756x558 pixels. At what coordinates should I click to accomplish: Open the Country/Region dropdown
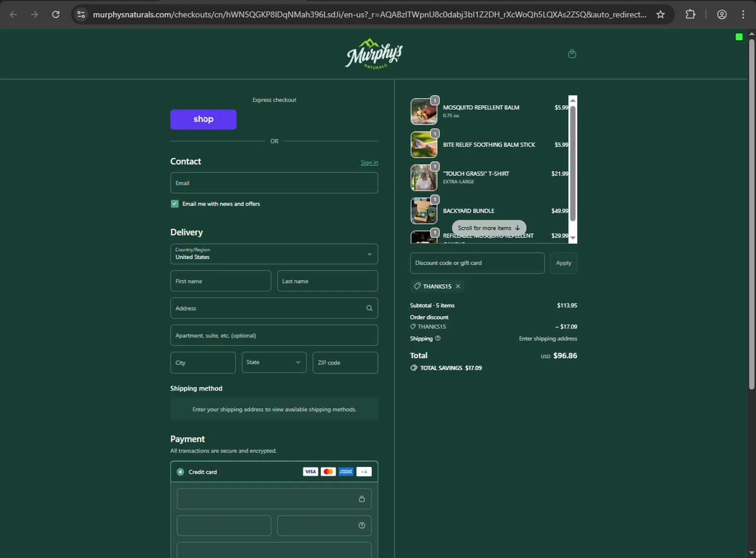(x=274, y=254)
